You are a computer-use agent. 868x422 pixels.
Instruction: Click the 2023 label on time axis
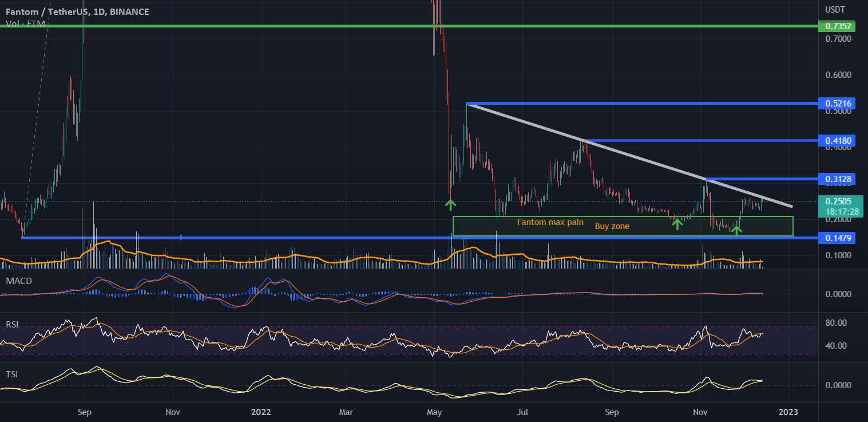pyautogui.click(x=788, y=412)
